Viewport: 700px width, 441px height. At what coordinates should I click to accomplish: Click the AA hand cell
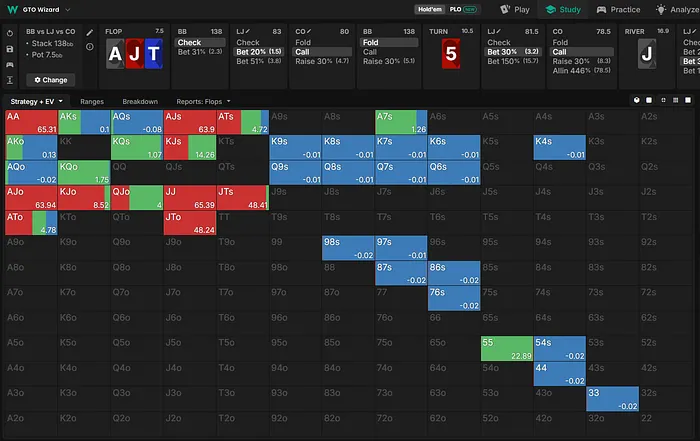pos(31,122)
